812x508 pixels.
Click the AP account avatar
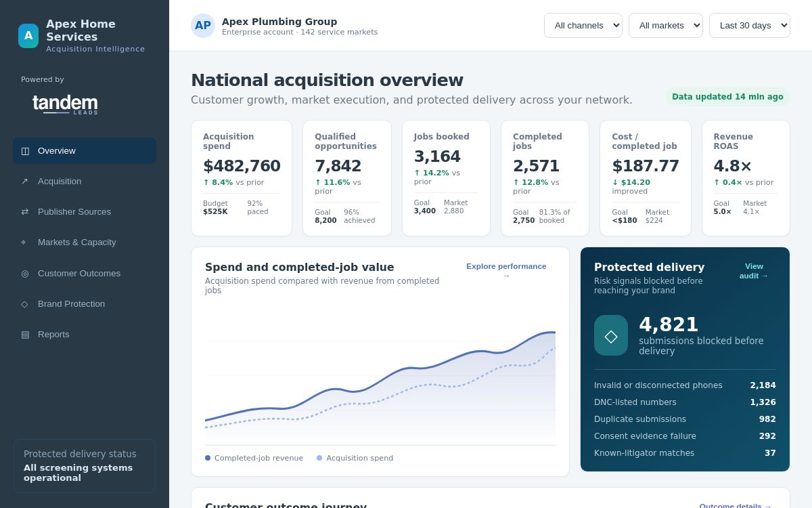tap(203, 26)
